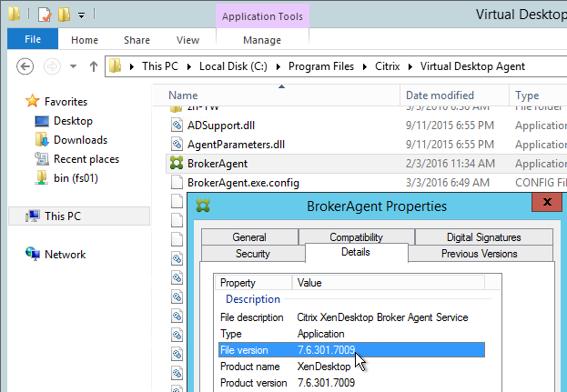Open the Share ribbon tab

pos(137,40)
